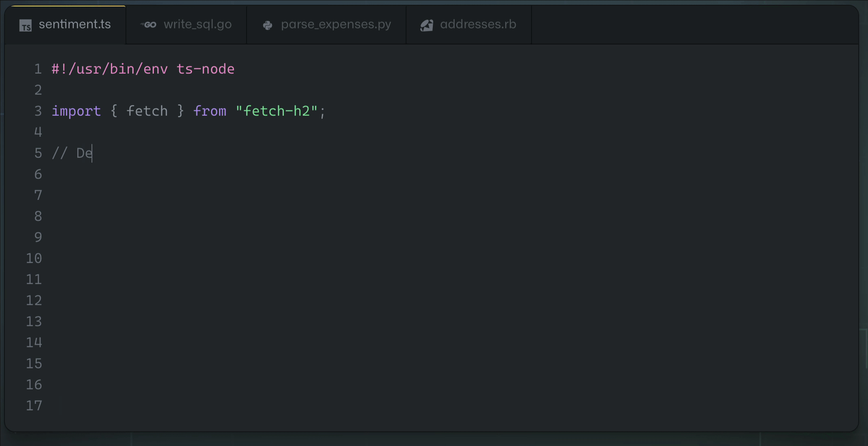
Task: Click the import keyword on line 3
Action: coord(76,111)
